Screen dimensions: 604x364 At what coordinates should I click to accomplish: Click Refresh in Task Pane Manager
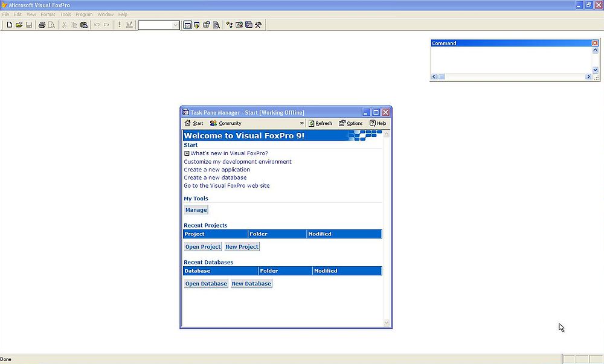[x=320, y=123]
